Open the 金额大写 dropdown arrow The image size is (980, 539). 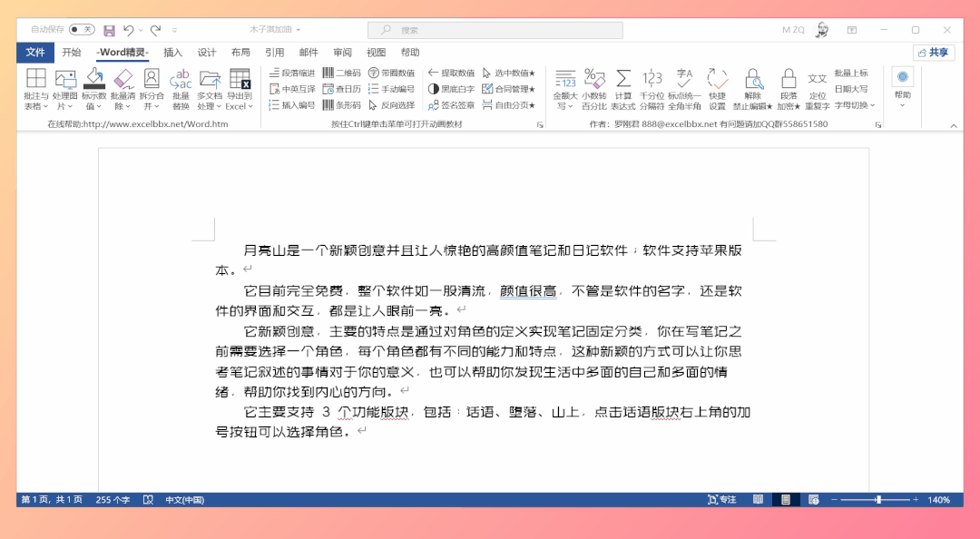point(570,104)
